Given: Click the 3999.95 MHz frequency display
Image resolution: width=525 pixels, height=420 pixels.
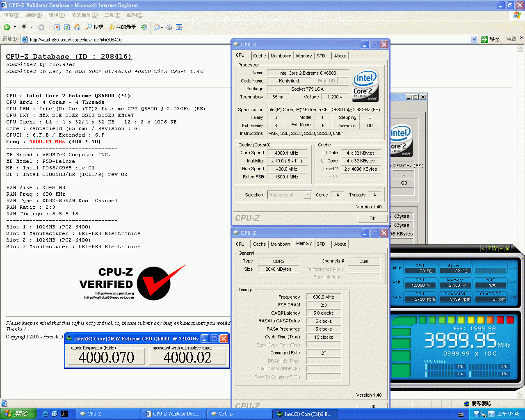Looking at the screenshot, I should click(x=467, y=340).
